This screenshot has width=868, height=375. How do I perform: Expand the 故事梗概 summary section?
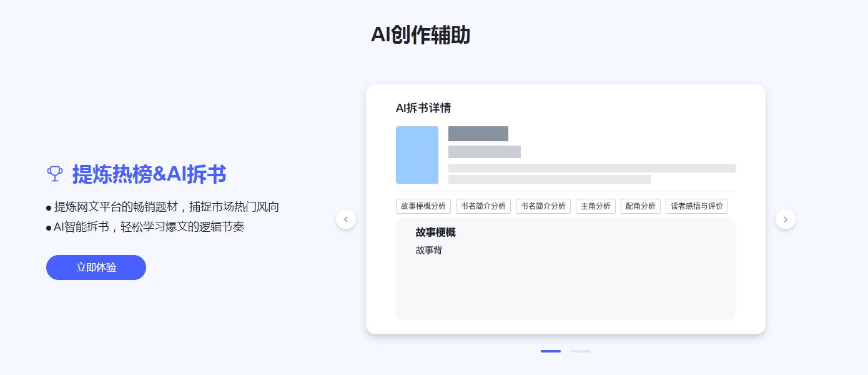tap(435, 232)
